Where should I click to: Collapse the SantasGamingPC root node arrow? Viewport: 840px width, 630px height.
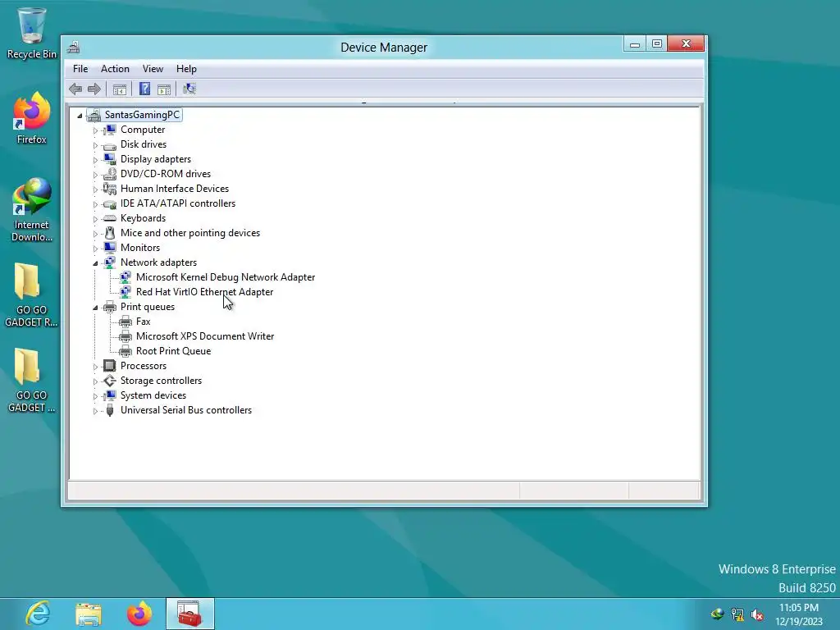(80, 115)
